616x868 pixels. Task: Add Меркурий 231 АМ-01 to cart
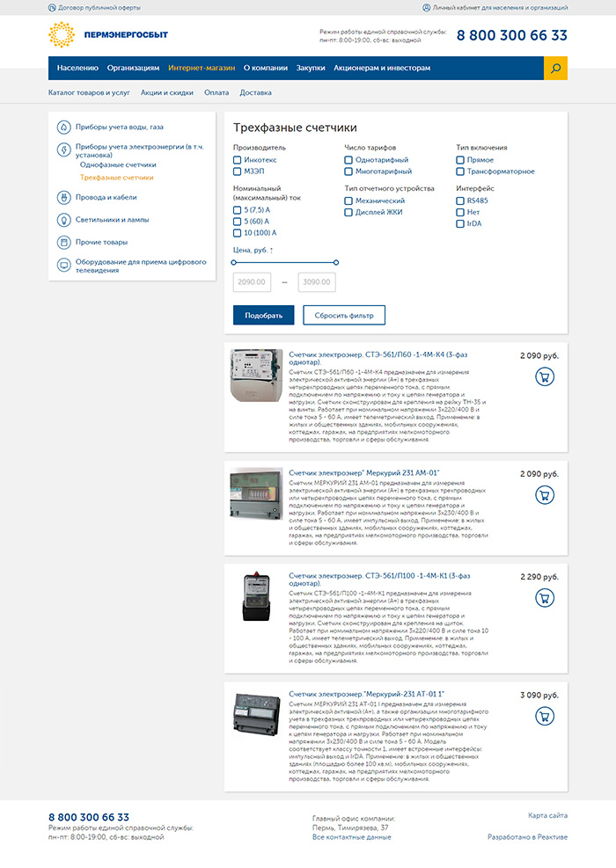(545, 496)
